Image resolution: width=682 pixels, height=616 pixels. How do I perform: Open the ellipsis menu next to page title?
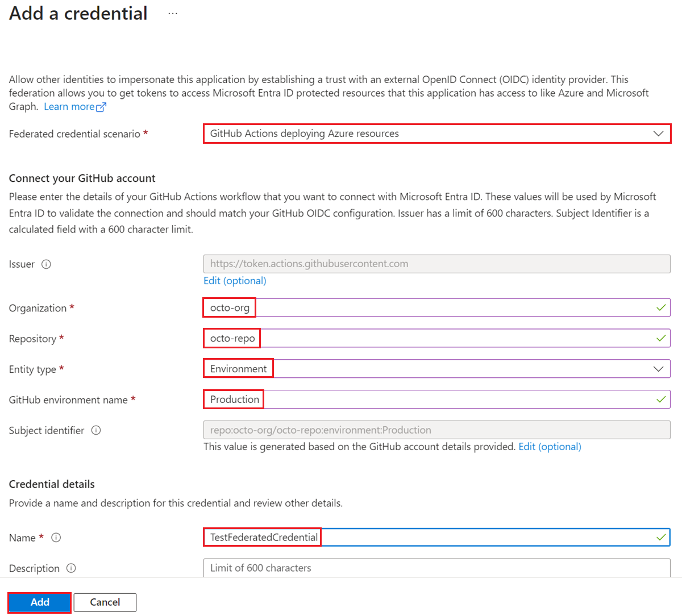(172, 13)
